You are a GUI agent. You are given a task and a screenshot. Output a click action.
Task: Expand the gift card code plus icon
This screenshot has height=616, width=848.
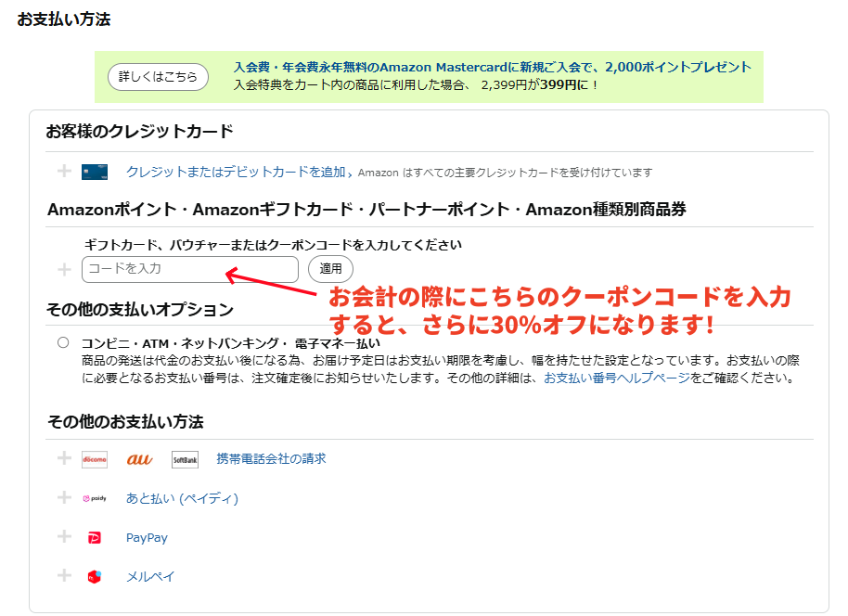click(x=64, y=269)
